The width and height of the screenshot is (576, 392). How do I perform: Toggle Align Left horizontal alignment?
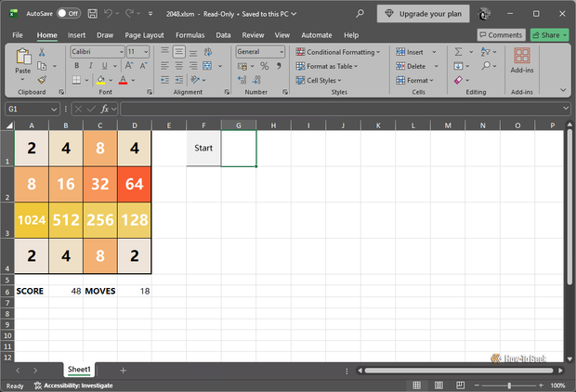tap(165, 66)
